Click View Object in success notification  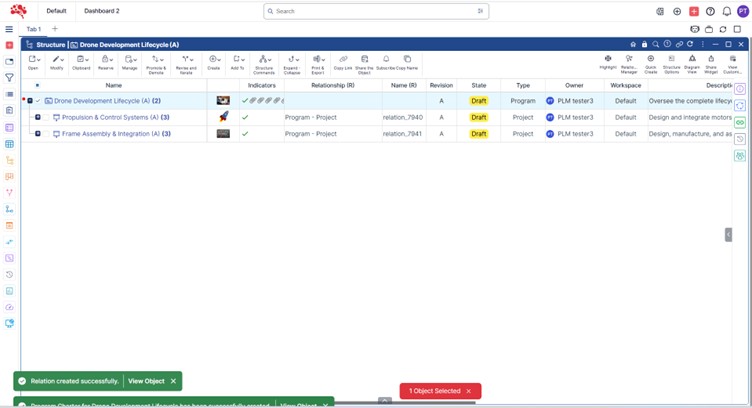146,381
